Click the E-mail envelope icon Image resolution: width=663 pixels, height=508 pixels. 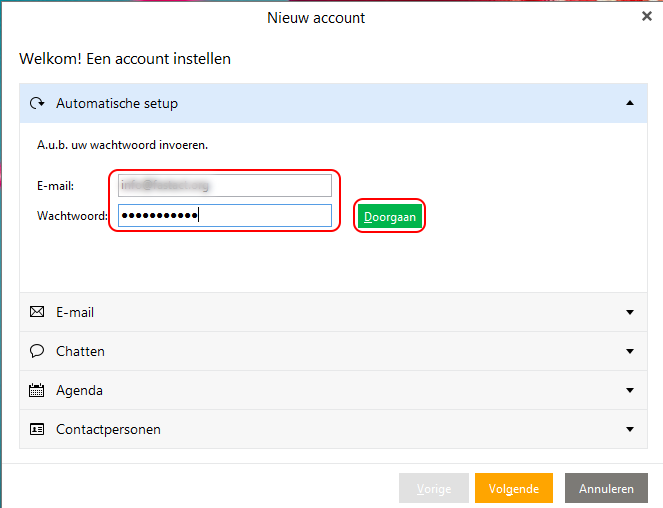pyautogui.click(x=37, y=312)
